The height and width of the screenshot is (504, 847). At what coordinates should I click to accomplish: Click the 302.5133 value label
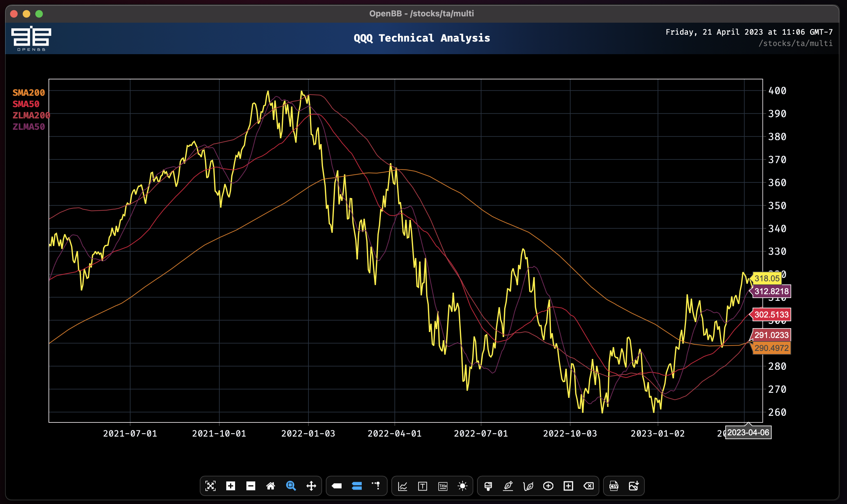click(x=771, y=315)
